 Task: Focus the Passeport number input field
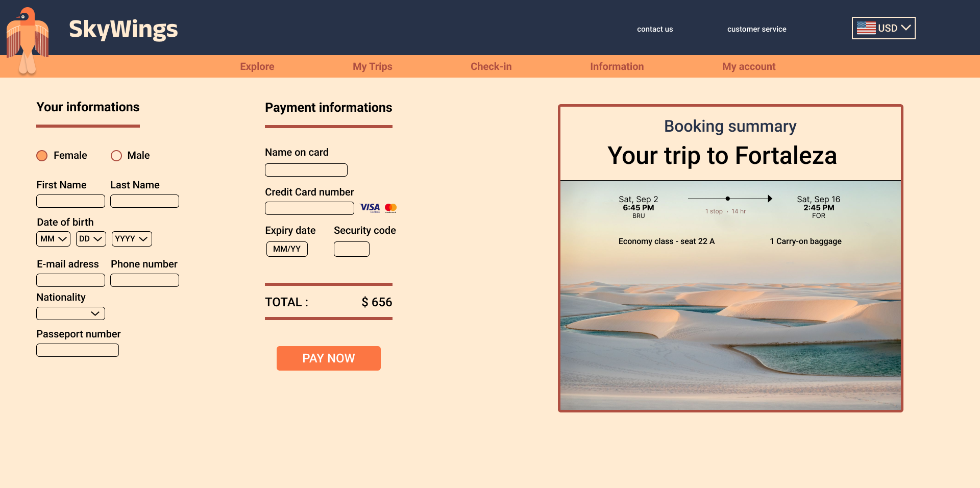pyautogui.click(x=78, y=350)
